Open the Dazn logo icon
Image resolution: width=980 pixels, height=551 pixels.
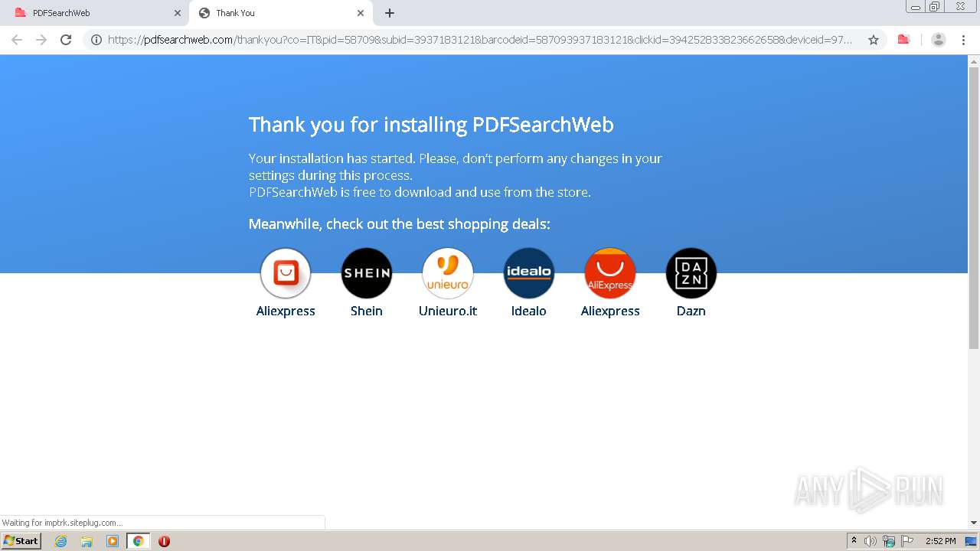pyautogui.click(x=691, y=272)
